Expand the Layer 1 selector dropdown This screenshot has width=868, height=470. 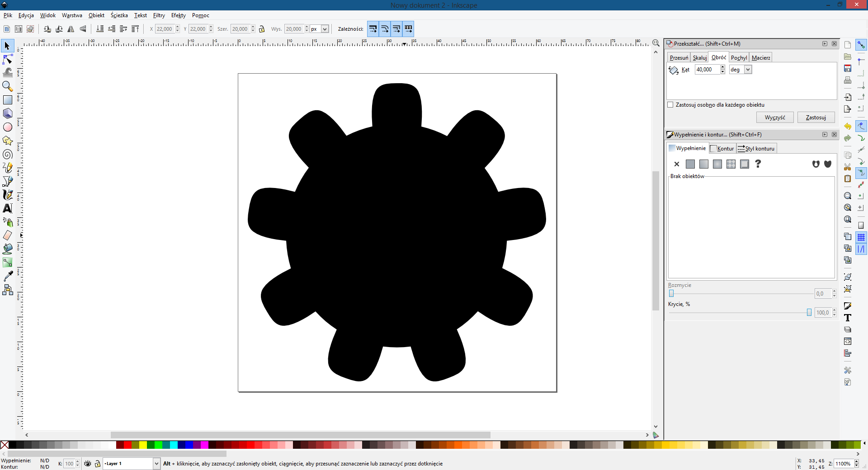pos(156,464)
